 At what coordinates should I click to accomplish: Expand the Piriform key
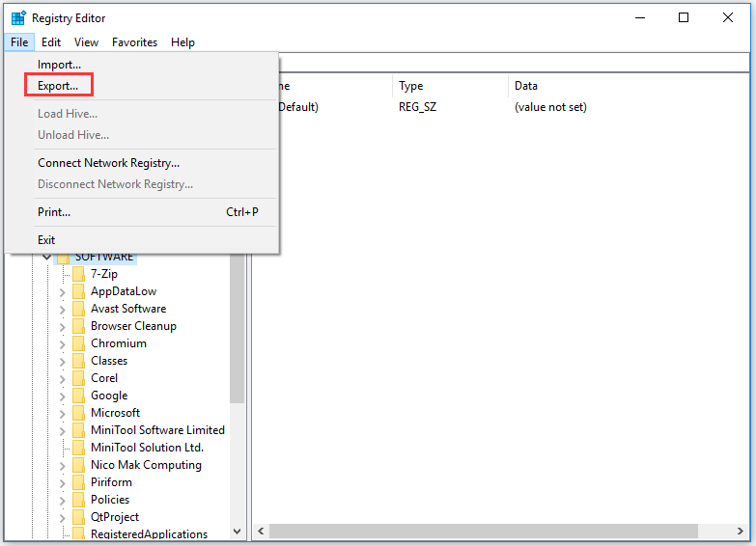[x=62, y=483]
